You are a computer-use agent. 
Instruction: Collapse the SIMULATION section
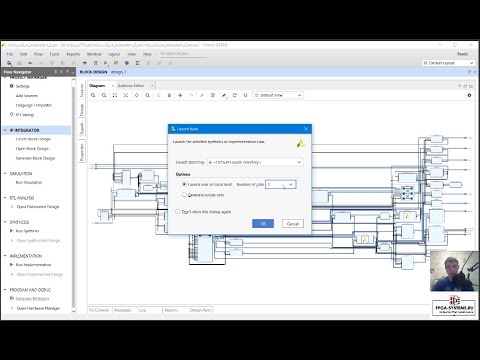coord(5,173)
